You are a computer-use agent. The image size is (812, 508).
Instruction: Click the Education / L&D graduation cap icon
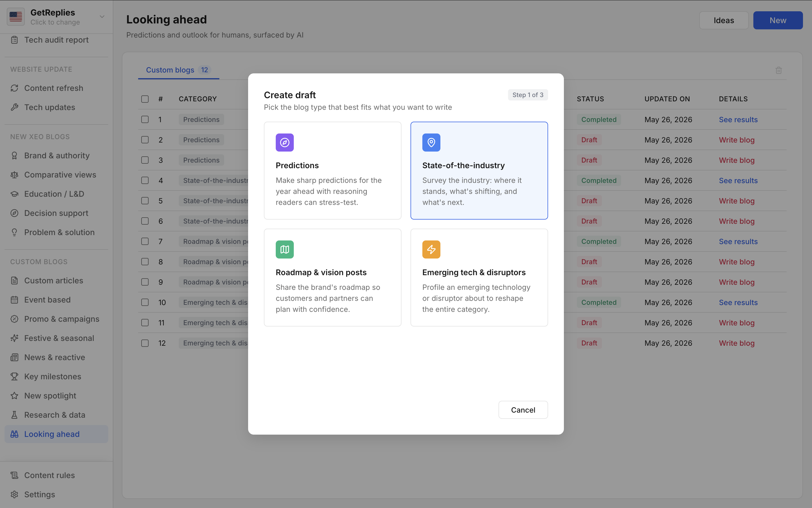(14, 194)
